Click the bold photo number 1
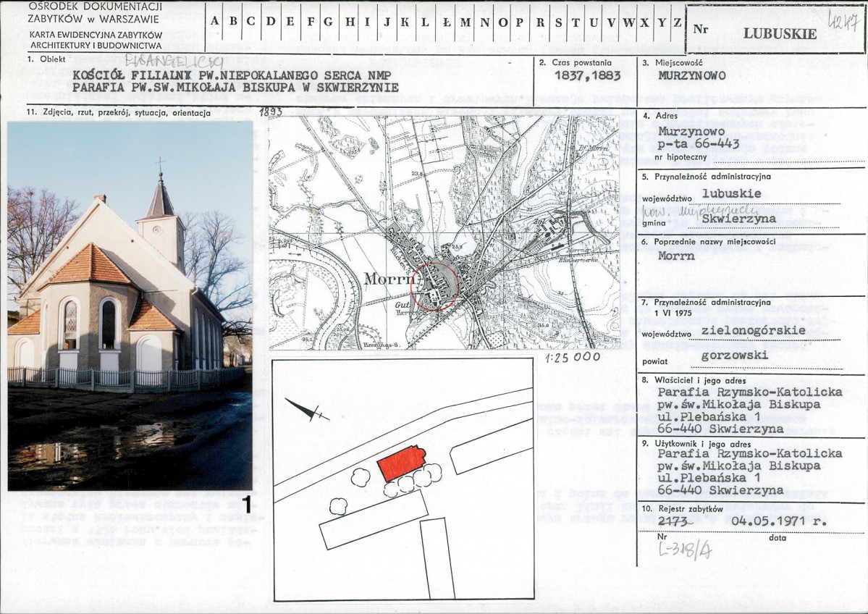The height and width of the screenshot is (614, 868). (248, 503)
